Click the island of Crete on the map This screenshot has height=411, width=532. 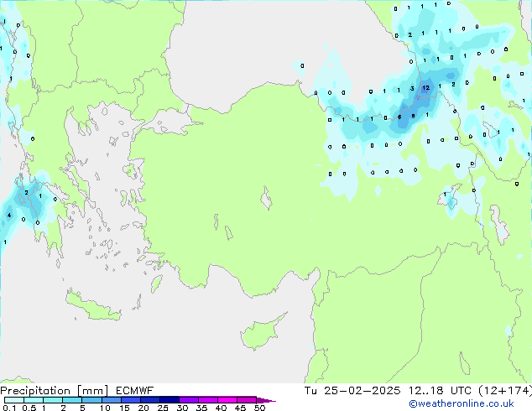(x=92, y=306)
